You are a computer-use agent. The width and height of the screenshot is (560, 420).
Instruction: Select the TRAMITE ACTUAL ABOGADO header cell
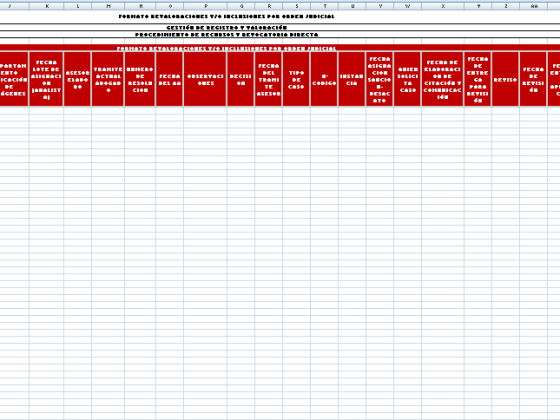click(x=108, y=79)
